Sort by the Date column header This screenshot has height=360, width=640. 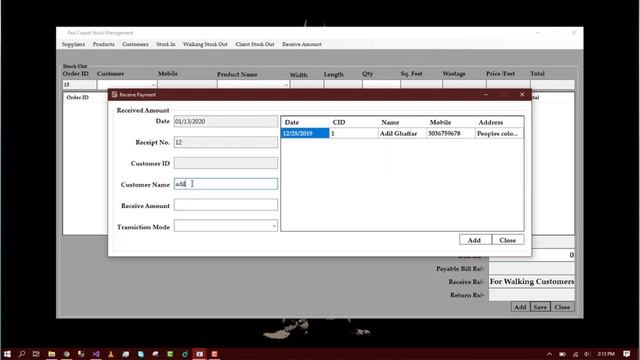click(305, 122)
